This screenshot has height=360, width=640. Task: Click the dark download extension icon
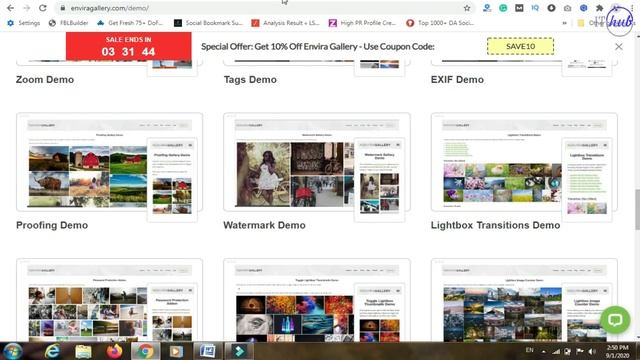coord(551,8)
